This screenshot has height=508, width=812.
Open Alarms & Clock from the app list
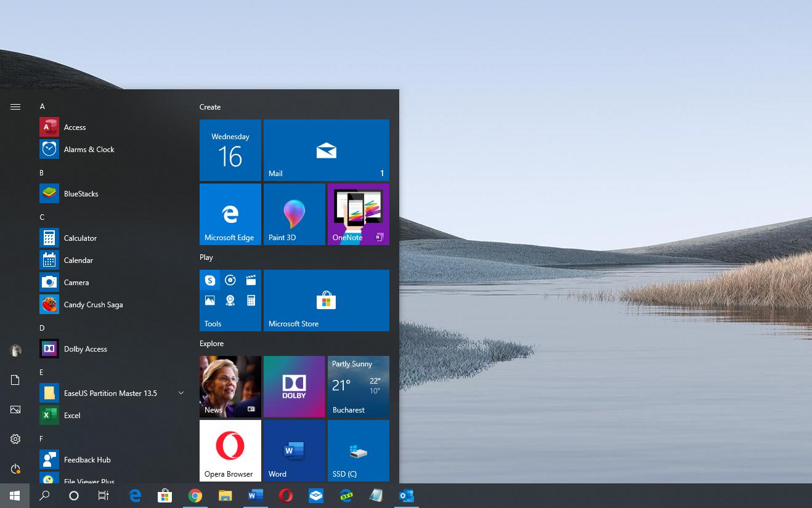click(x=113, y=150)
